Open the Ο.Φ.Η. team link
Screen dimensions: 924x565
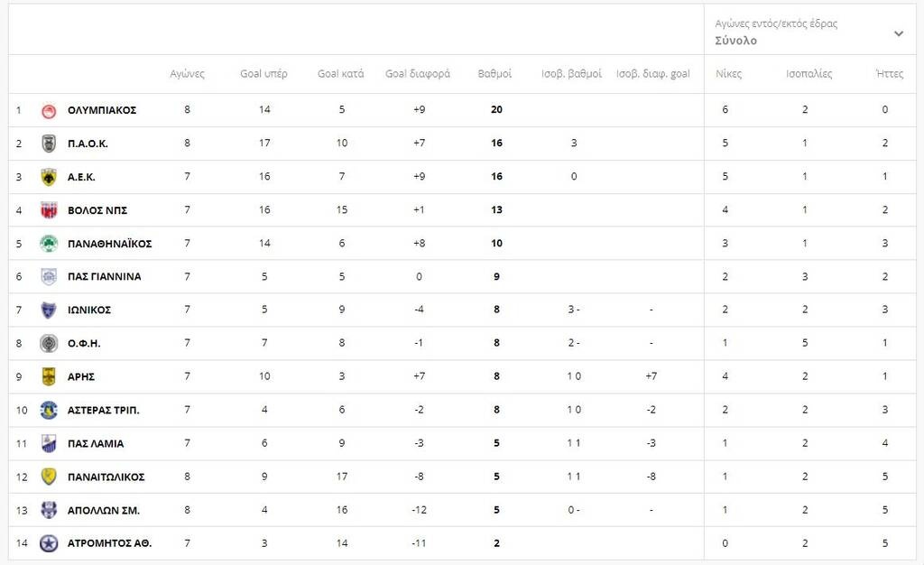(84, 344)
